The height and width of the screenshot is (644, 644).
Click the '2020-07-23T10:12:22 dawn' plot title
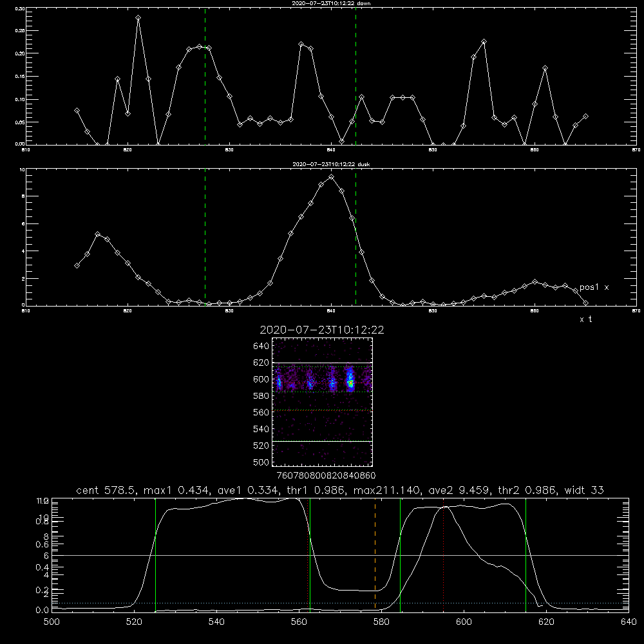[x=331, y=3]
